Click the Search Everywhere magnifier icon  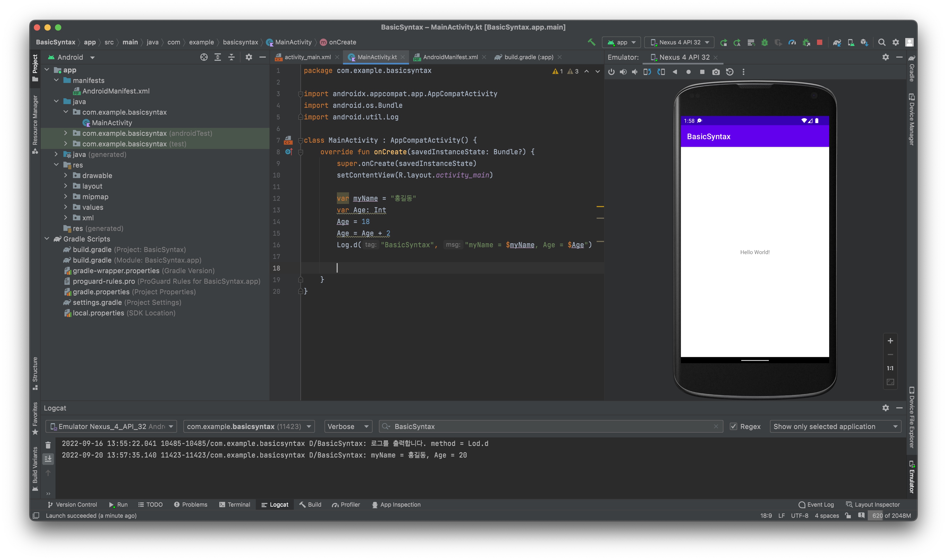point(882,42)
